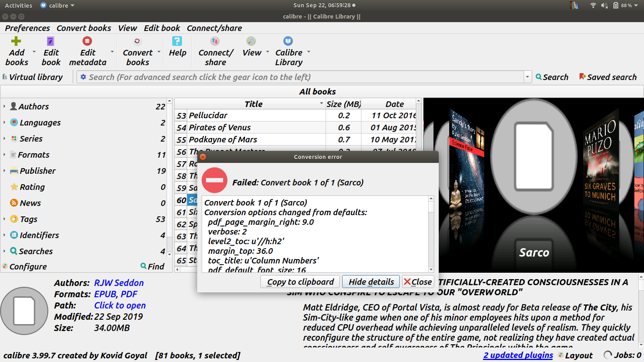Open the Convert books dropdown arrow
This screenshot has width=644, height=362.
159,52
